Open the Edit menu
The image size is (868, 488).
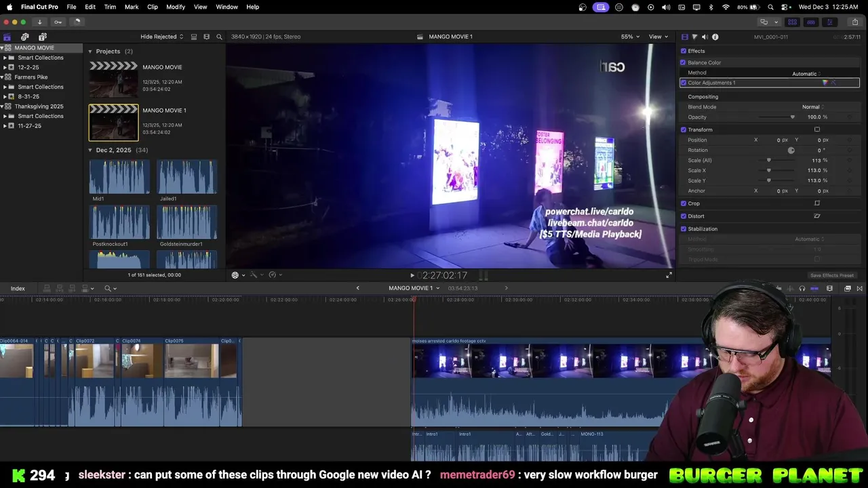click(90, 7)
